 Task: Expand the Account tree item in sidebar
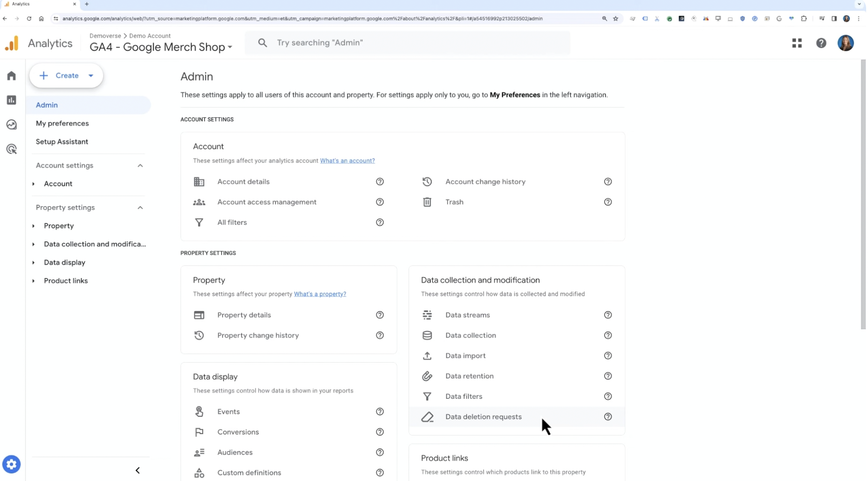click(x=33, y=184)
